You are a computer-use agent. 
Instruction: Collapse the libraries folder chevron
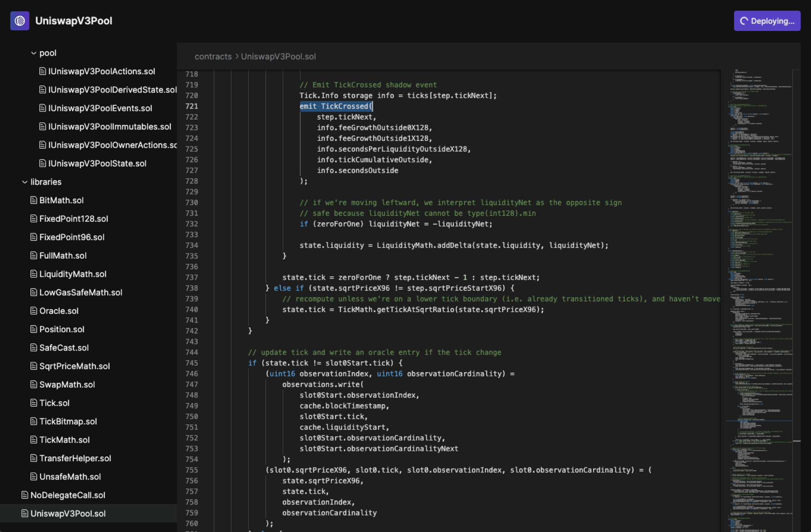(25, 182)
